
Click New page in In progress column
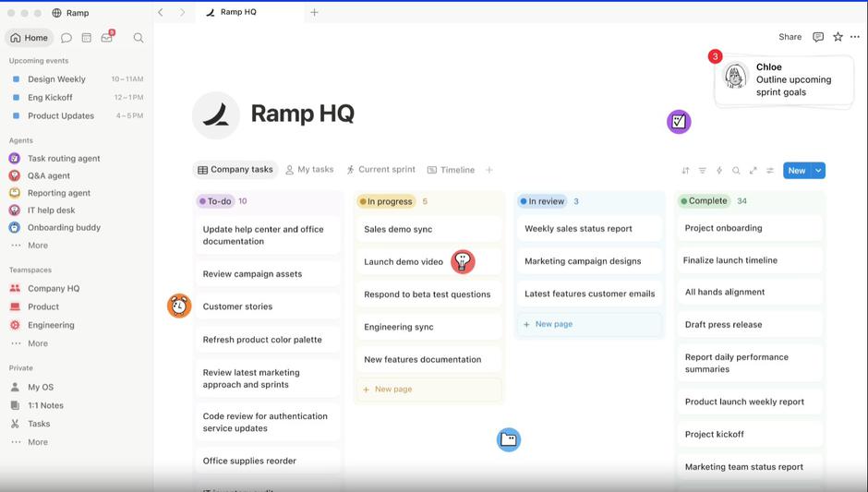pyautogui.click(x=429, y=389)
